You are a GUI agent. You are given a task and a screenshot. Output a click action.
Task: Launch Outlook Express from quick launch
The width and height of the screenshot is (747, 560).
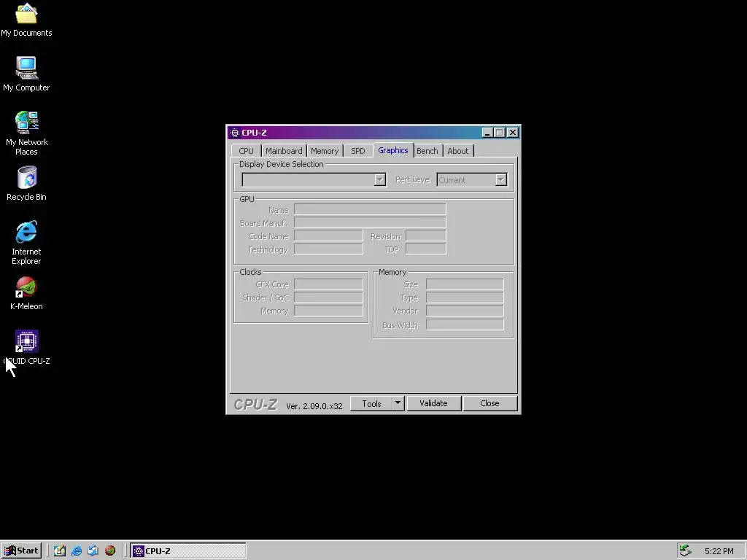tap(93, 551)
